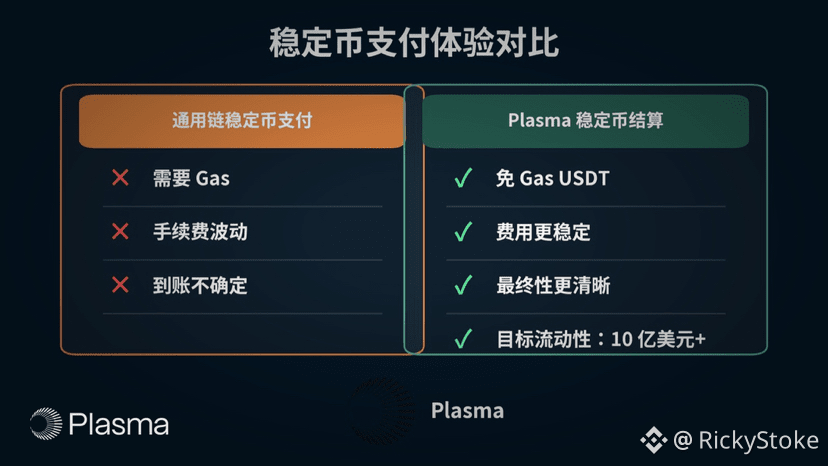
Task: Click the Binance diamond watermark icon
Action: click(x=653, y=439)
